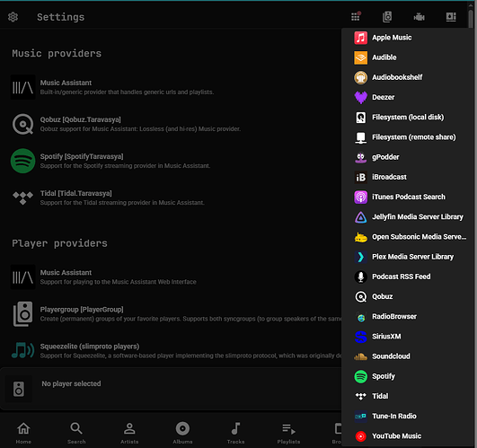This screenshot has height=448, width=477.
Task: Click the Jellyfin Media Server Library icon
Action: [361, 217]
